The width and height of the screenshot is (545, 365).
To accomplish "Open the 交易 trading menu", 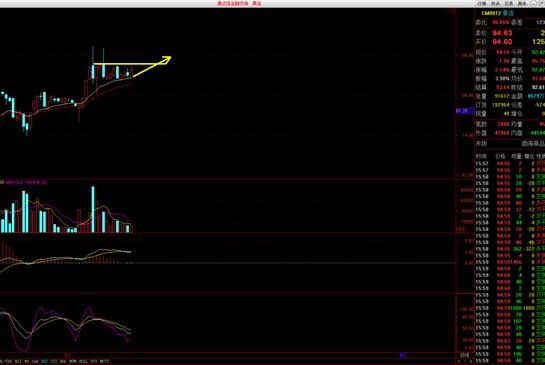I will 509,3.
